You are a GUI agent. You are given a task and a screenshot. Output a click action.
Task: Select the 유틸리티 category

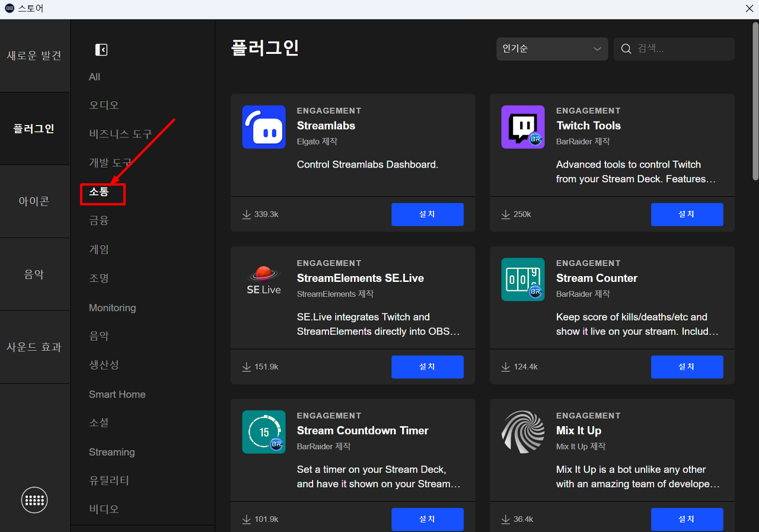coord(109,480)
